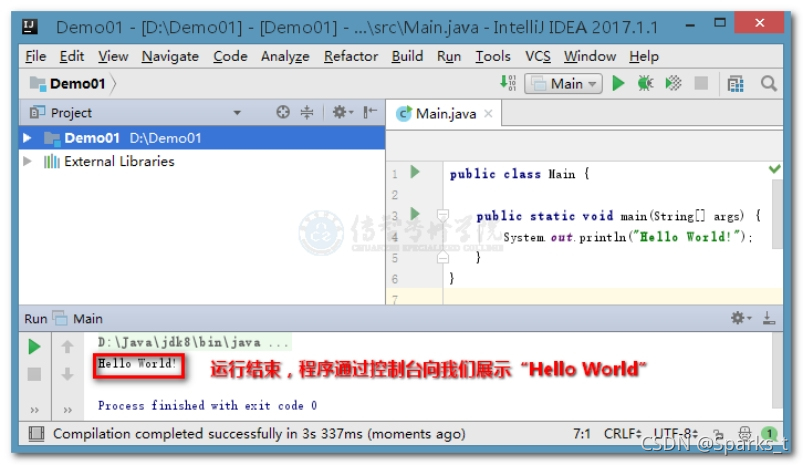Click green notification badge in status bar
Image resolution: width=804 pixels, height=465 pixels.
(x=769, y=434)
